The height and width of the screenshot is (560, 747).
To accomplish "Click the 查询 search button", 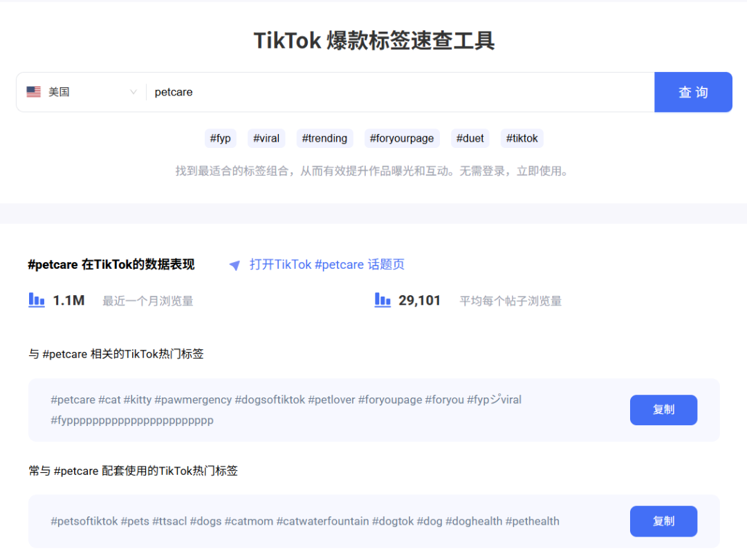I will click(x=693, y=92).
